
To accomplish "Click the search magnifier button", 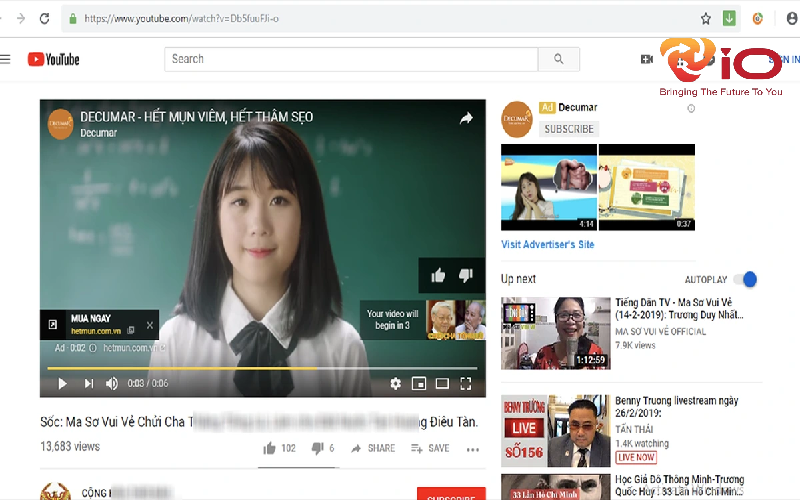I will pos(559,59).
